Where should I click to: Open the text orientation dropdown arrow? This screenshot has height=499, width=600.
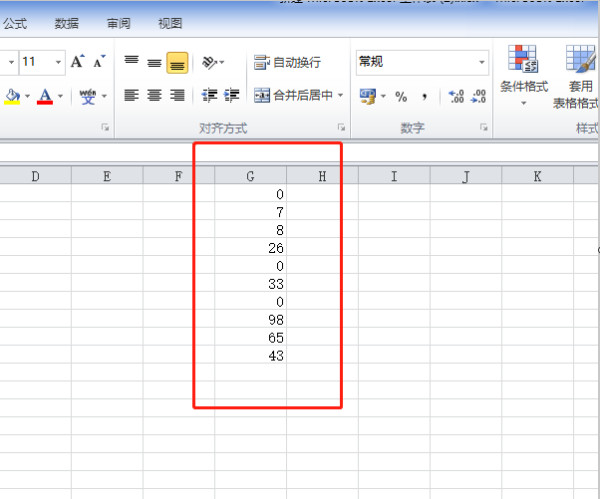pyautogui.click(x=222, y=62)
